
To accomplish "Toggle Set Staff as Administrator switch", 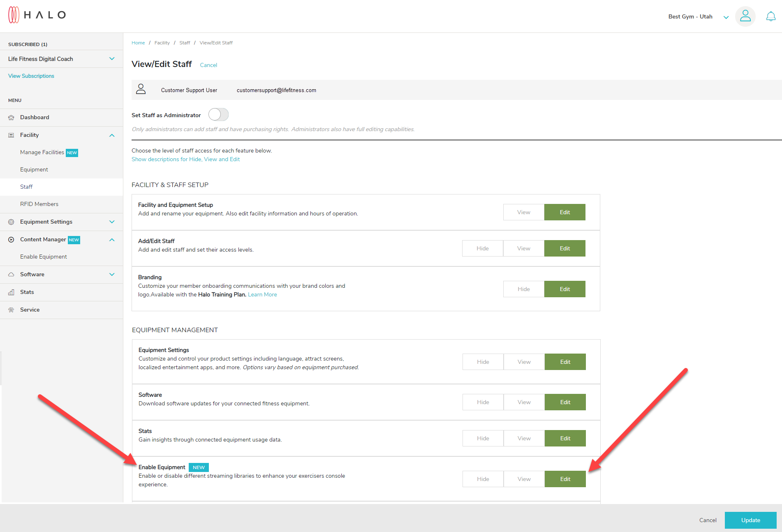I will coord(218,115).
